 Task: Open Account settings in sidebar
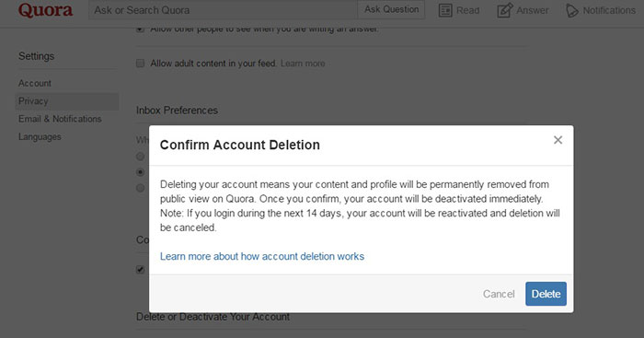pos(35,83)
